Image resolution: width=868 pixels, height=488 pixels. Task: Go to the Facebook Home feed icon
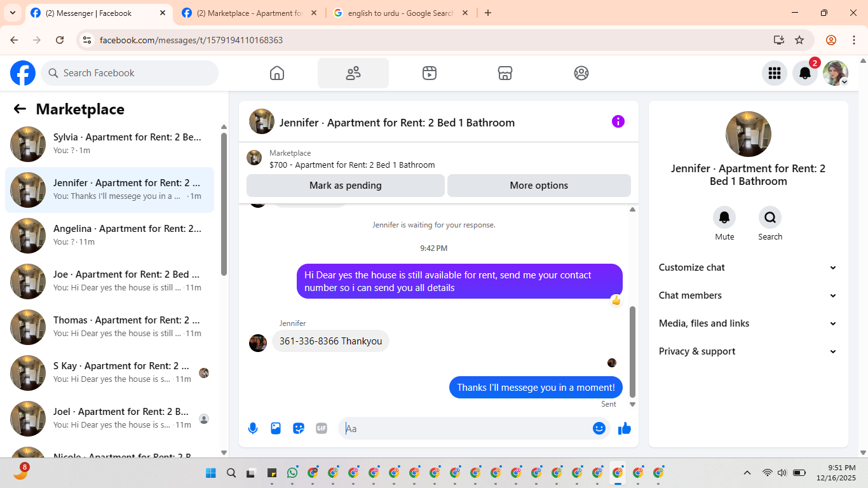(277, 73)
